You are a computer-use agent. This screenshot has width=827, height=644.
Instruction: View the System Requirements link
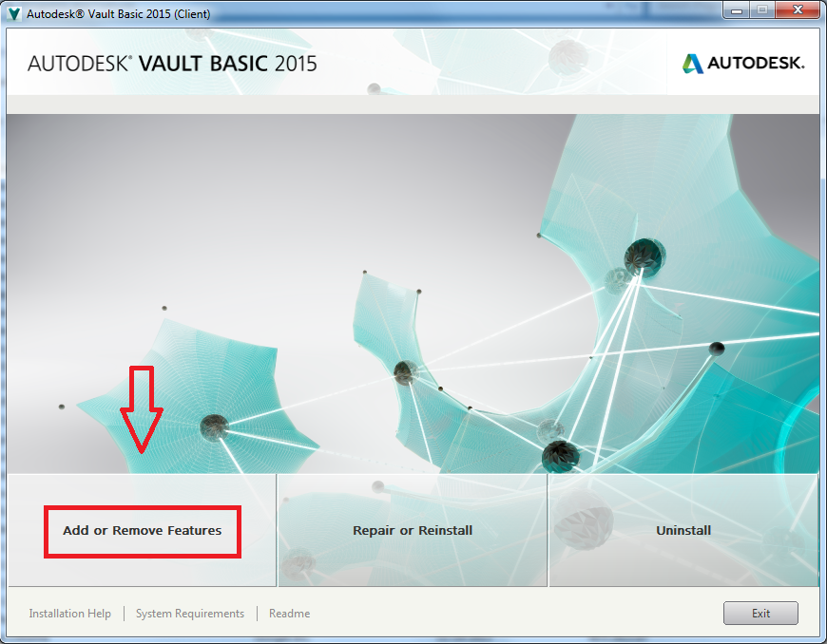click(x=190, y=614)
